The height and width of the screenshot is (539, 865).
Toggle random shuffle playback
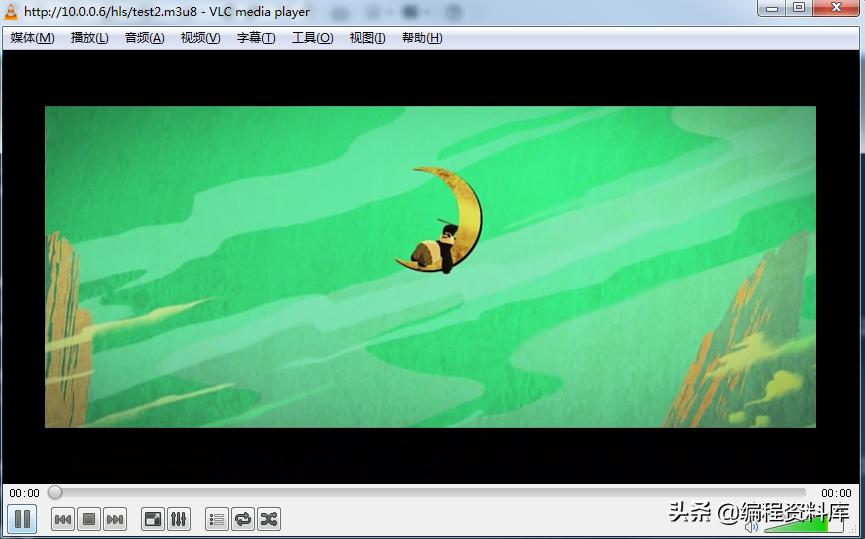pyautogui.click(x=269, y=519)
